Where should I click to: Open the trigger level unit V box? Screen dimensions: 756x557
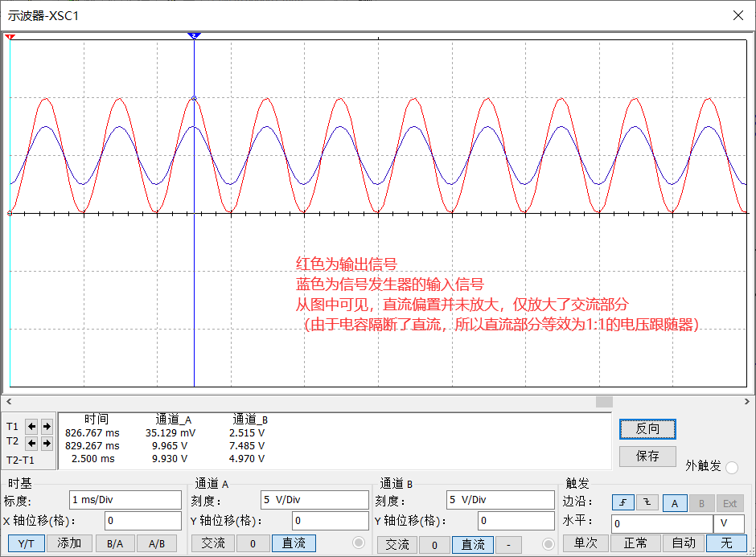[x=728, y=524]
